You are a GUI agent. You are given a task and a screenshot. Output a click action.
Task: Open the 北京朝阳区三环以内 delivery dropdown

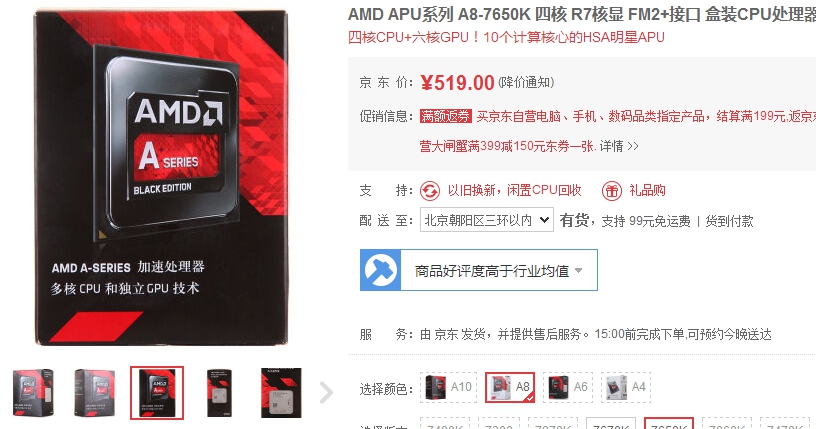coord(487,220)
